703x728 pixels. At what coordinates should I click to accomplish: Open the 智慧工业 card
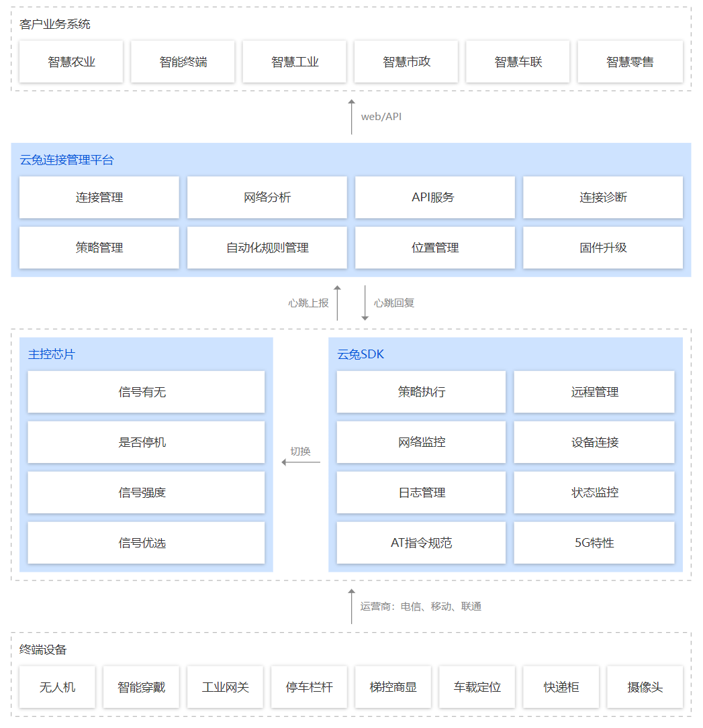(295, 62)
